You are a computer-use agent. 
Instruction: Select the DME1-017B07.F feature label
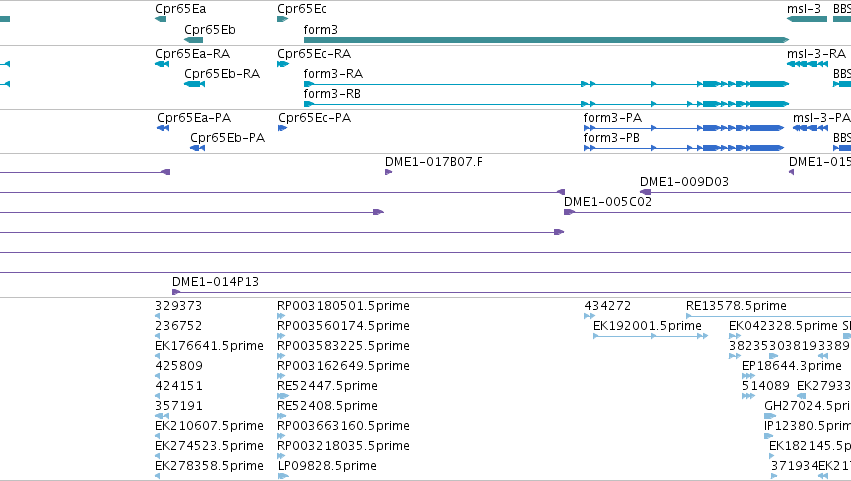pyautogui.click(x=434, y=162)
